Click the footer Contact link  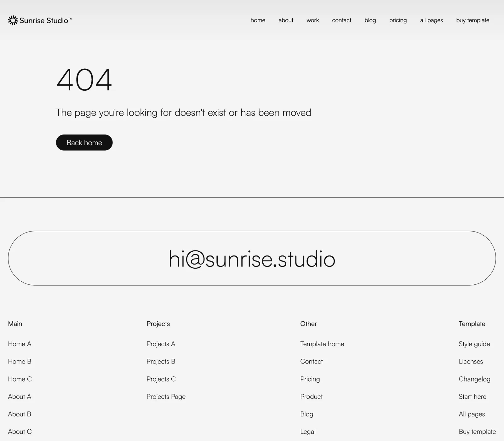[312, 361]
